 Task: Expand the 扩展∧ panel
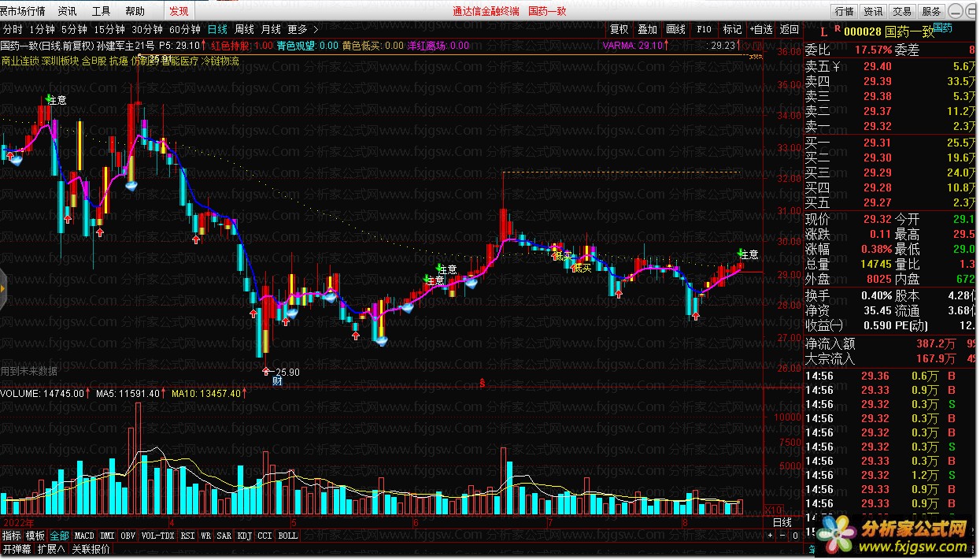(51, 548)
